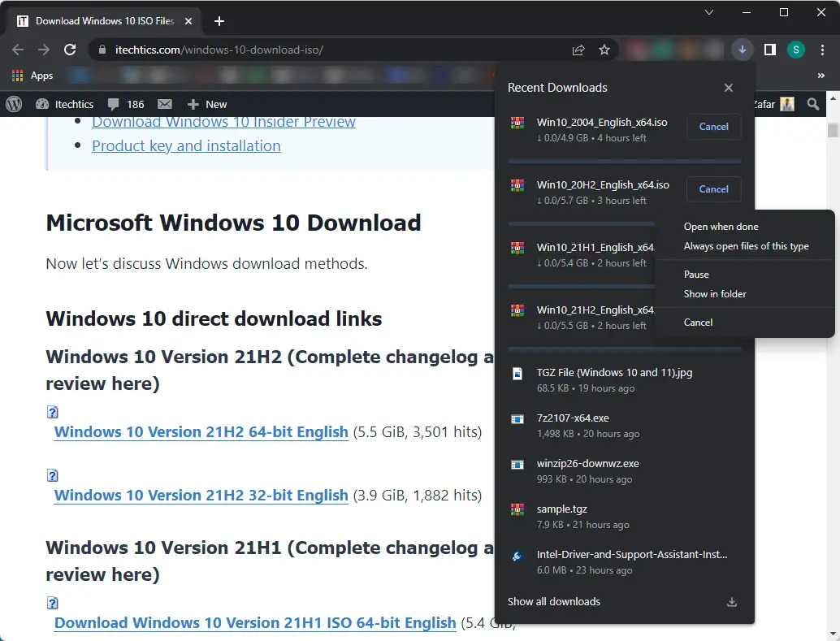Click the user avatar in the admin bar
This screenshot has height=641, width=840.
pyautogui.click(x=787, y=104)
